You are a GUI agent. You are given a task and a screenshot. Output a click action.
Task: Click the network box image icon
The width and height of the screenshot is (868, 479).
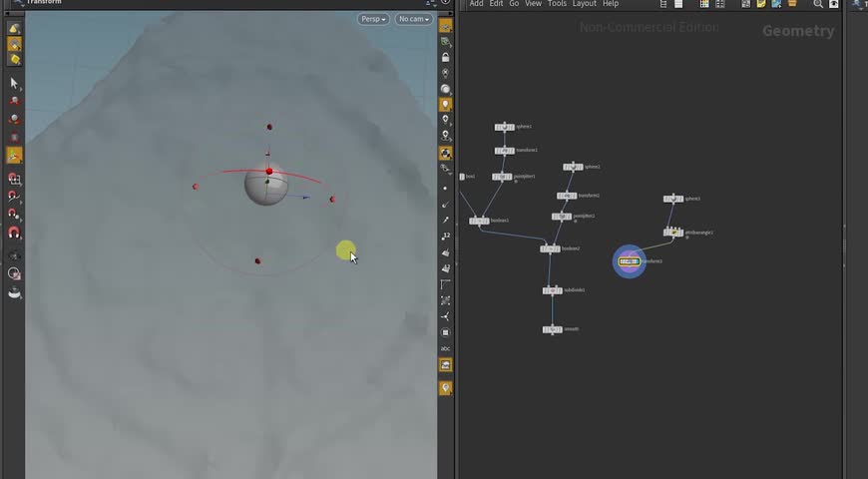coord(776,4)
